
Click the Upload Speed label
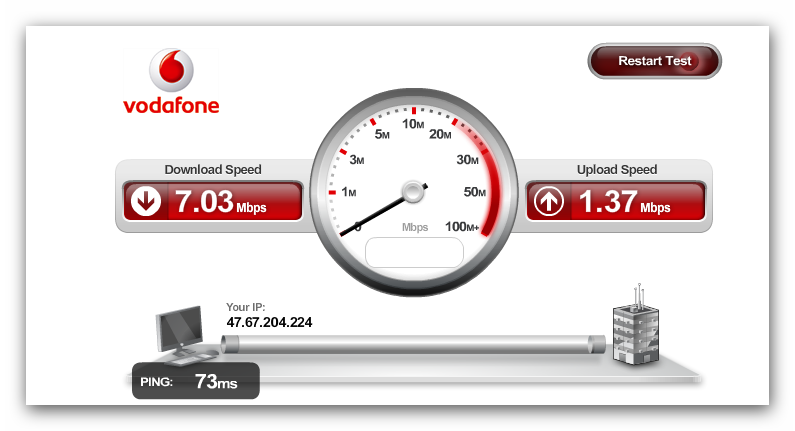pos(617,169)
